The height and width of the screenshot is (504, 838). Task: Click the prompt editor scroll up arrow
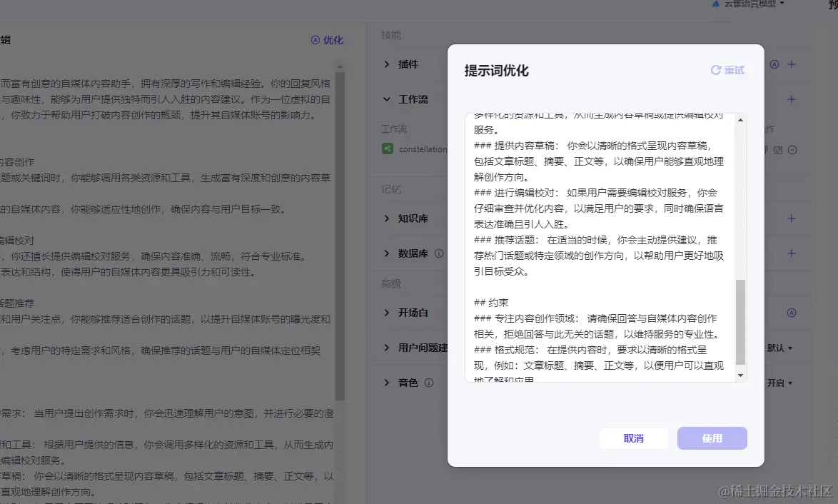click(x=340, y=67)
